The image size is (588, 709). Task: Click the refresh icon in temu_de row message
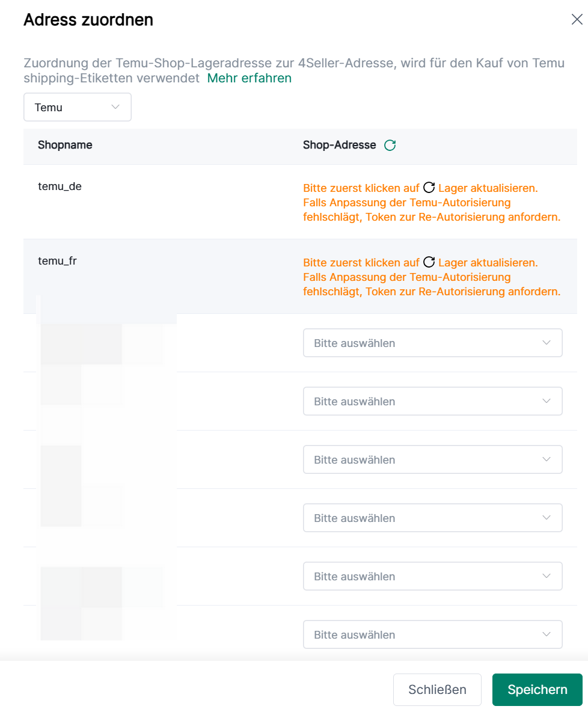point(429,188)
